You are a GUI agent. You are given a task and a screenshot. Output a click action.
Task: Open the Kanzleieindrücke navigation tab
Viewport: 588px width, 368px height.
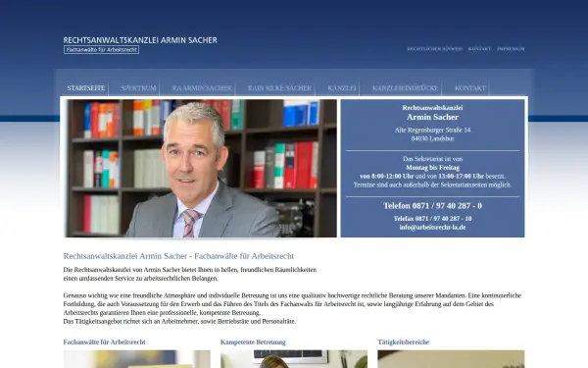click(406, 88)
